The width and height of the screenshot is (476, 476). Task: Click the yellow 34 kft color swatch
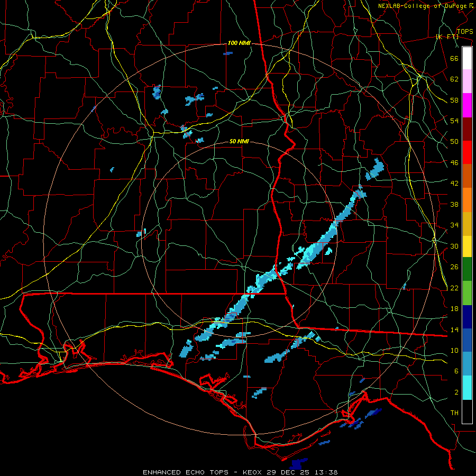(x=467, y=246)
